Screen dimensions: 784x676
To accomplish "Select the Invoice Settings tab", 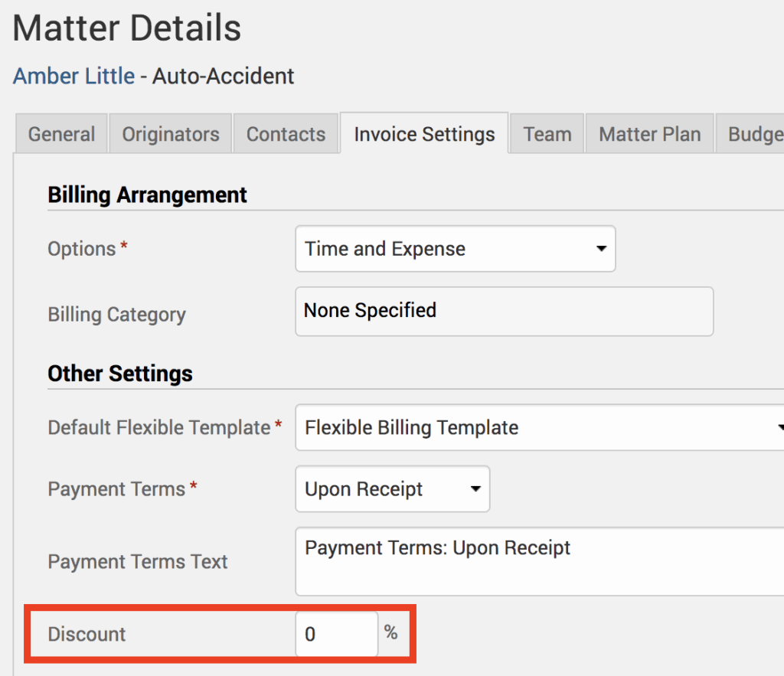I will [x=424, y=135].
